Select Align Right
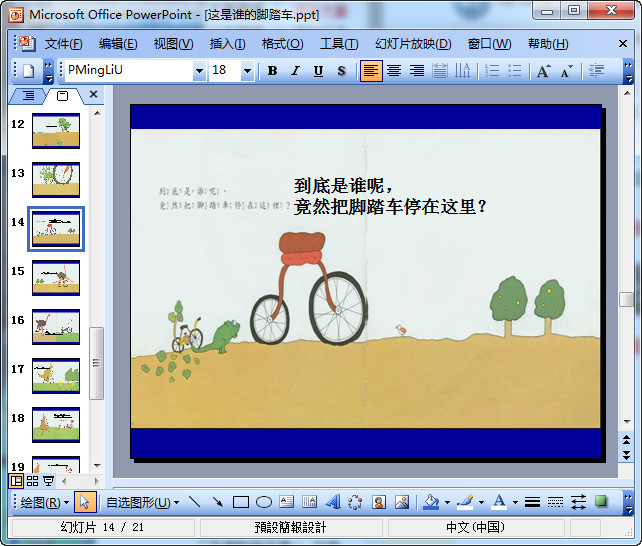Screen dimensions: 642x546 point(417,71)
